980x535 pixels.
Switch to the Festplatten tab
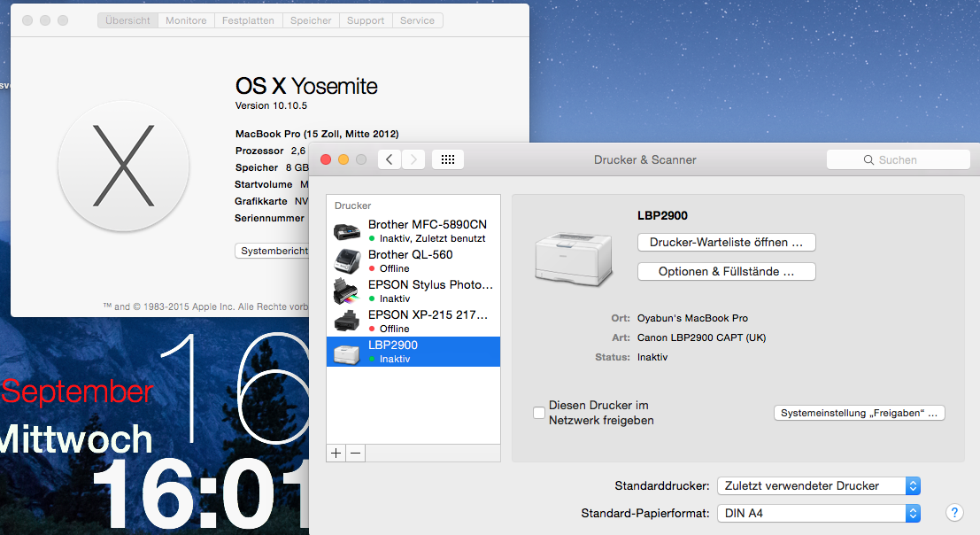coord(248,20)
